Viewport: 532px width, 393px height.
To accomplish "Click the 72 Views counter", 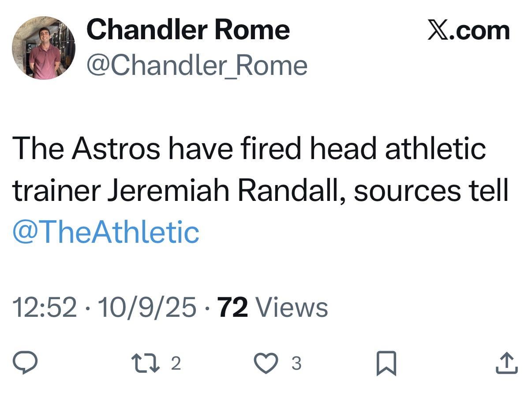I will [x=272, y=307].
